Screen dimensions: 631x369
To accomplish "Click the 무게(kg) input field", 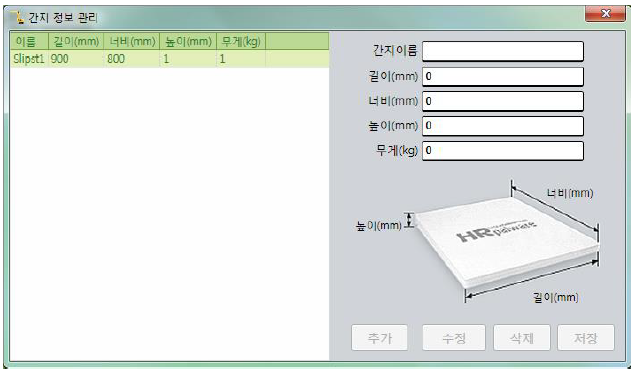I will [x=503, y=150].
